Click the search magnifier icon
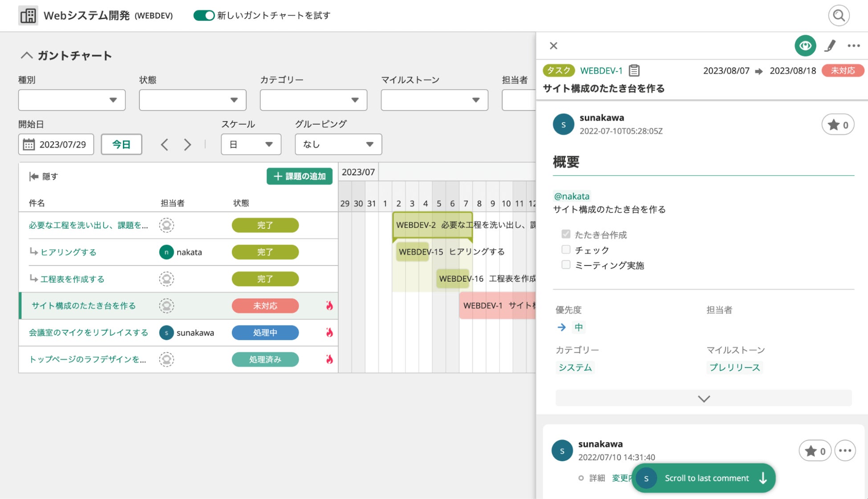The width and height of the screenshot is (868, 499). [839, 16]
